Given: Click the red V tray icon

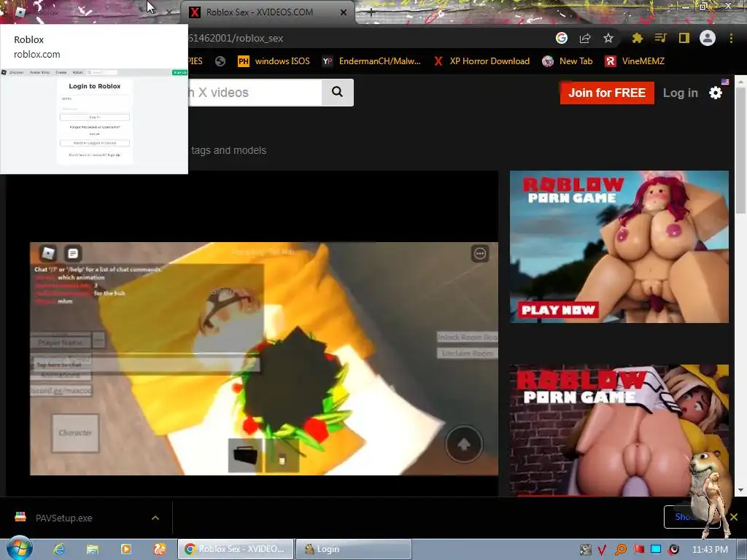Looking at the screenshot, I should [x=602, y=550].
